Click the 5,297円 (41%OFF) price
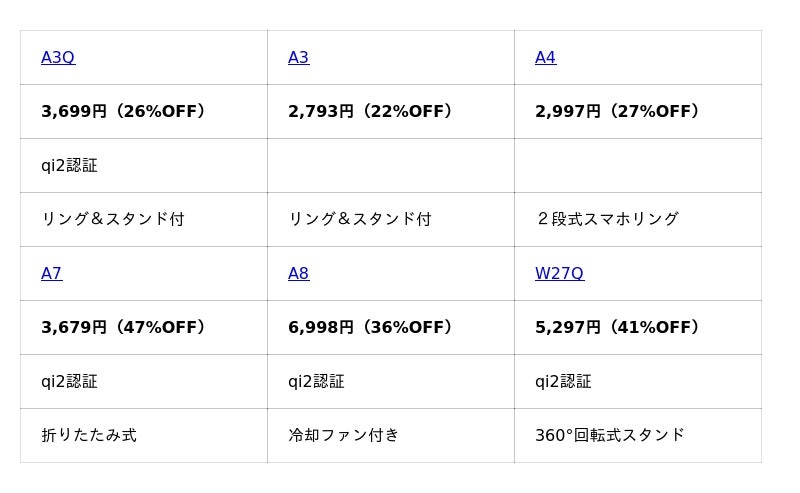 coord(617,328)
